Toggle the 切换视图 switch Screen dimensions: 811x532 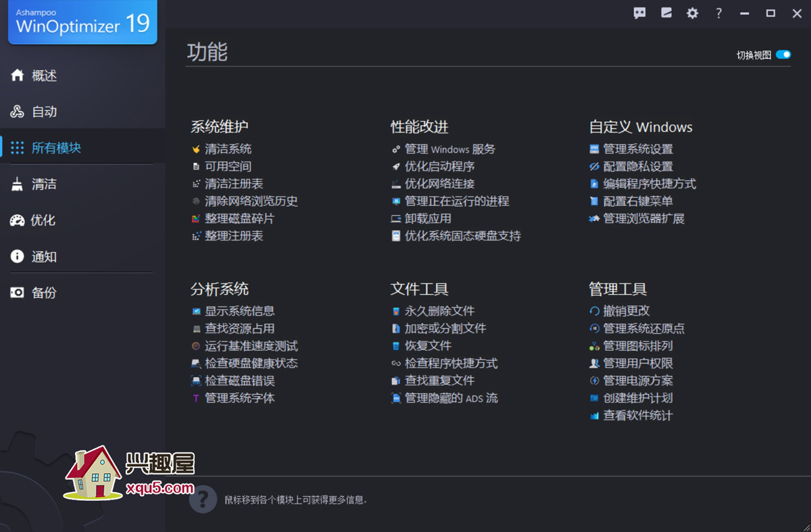tap(783, 55)
